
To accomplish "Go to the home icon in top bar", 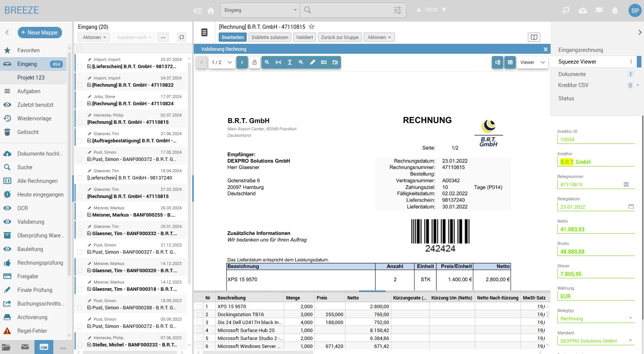I will (x=211, y=11).
